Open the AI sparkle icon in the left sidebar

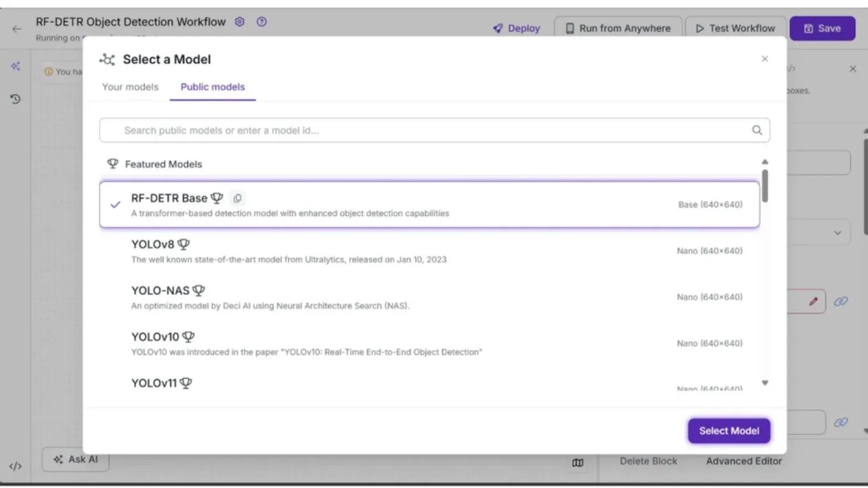pyautogui.click(x=16, y=66)
